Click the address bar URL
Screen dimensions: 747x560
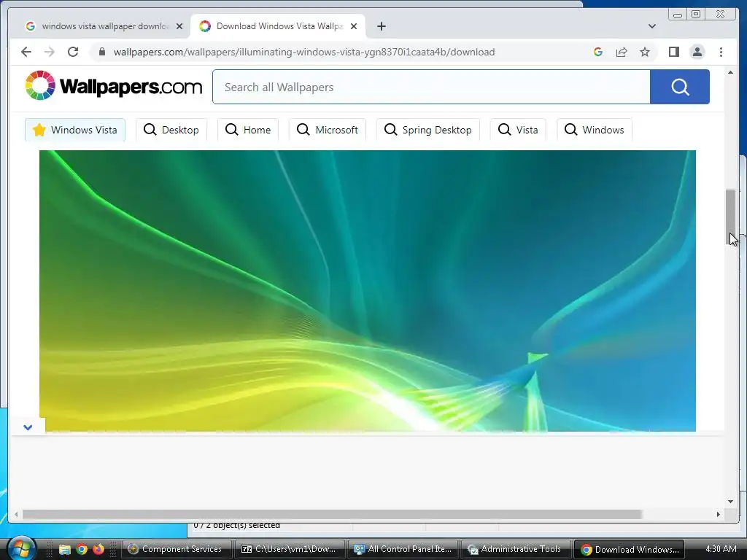(304, 52)
